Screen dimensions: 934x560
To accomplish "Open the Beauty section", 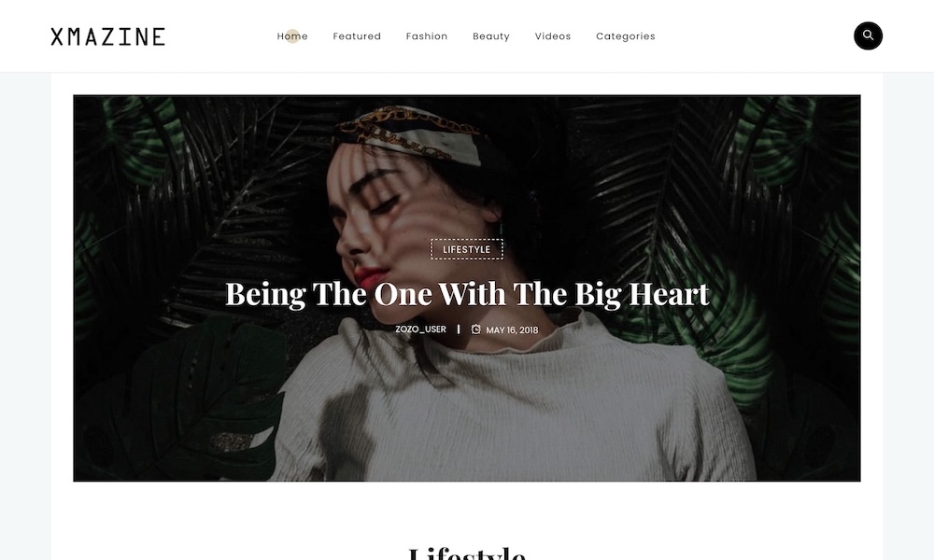I will 491,36.
